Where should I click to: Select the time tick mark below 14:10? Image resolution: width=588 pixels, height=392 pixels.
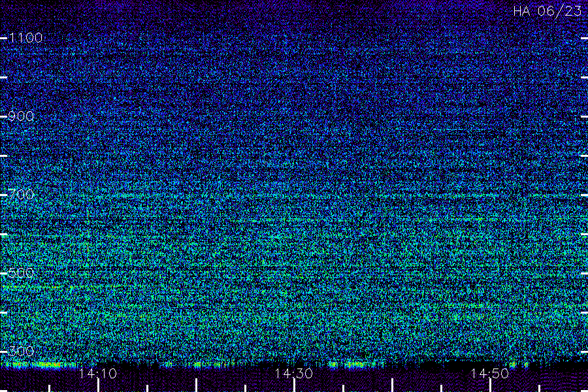pos(98,385)
